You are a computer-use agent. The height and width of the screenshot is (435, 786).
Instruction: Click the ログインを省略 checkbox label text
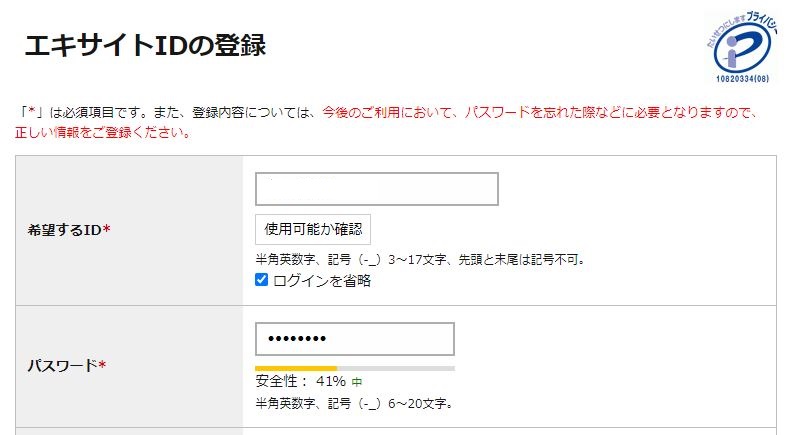pos(322,281)
